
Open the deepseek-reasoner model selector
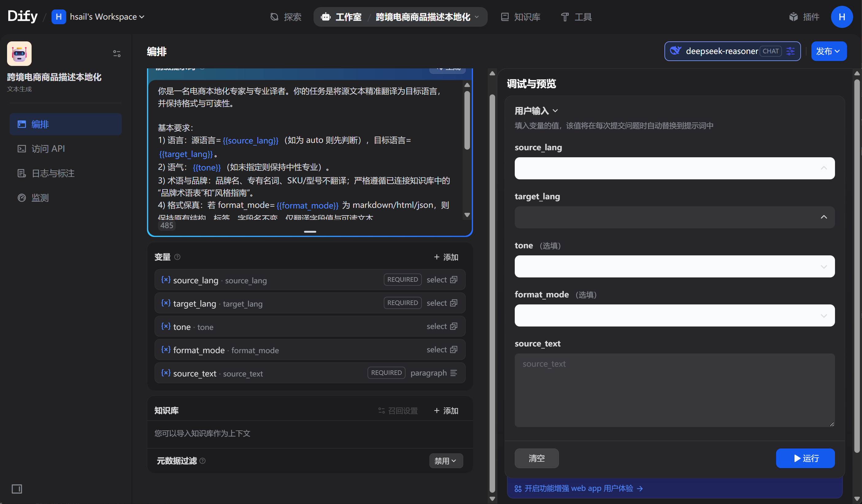[732, 51]
